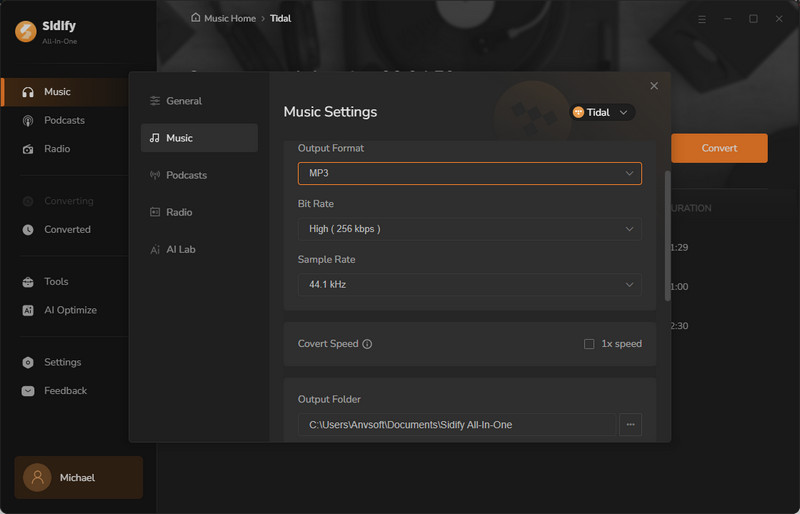Click the Michael account button
This screenshot has width=800, height=514.
click(79, 477)
